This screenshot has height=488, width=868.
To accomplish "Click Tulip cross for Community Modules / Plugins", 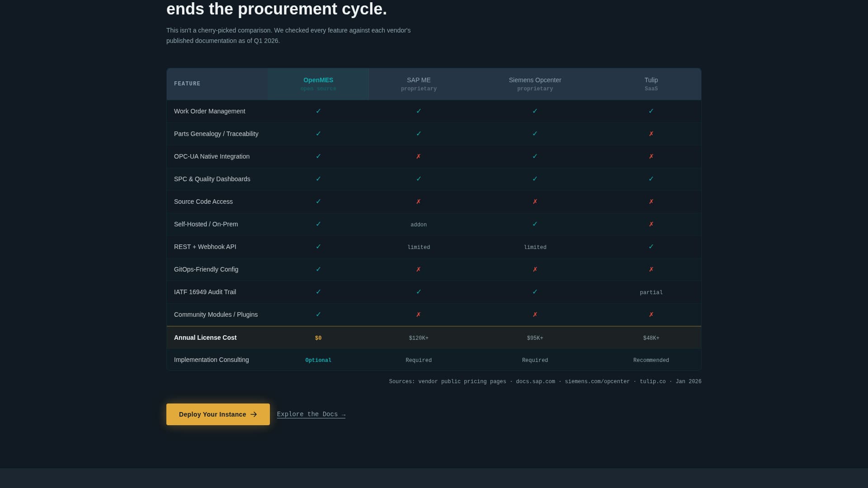I will [651, 314].
